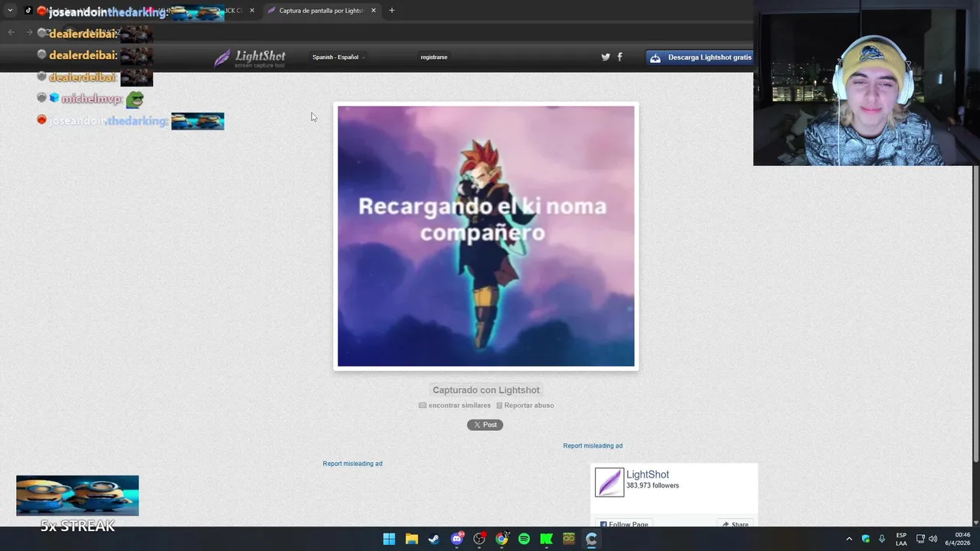980x551 pixels.
Task: Open the Spanish - Español language dropdown
Action: [x=338, y=57]
